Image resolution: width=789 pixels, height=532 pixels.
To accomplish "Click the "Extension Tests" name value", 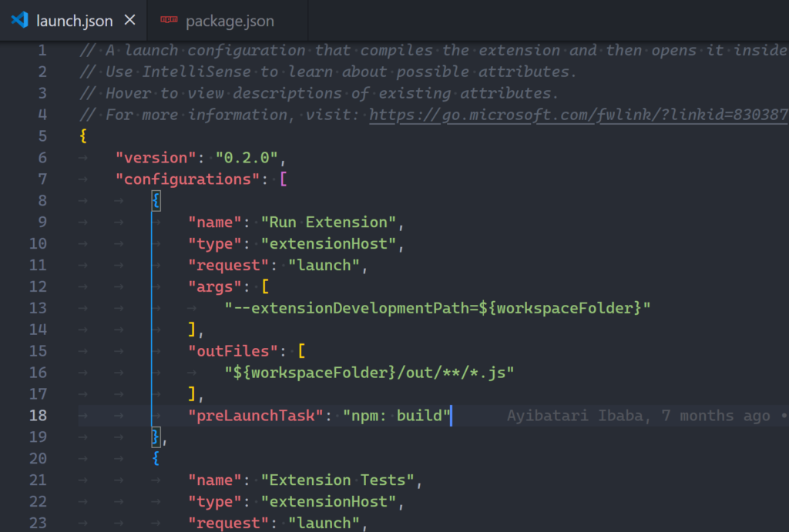I will [x=337, y=480].
